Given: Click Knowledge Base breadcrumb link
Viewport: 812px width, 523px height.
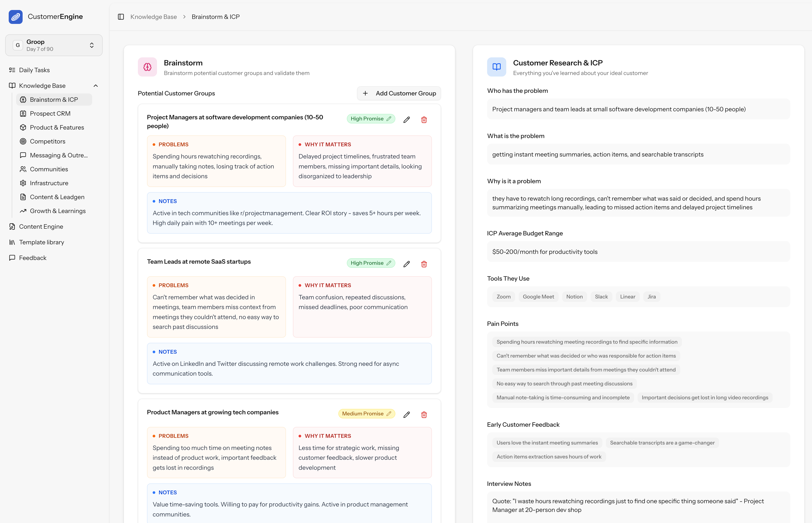Looking at the screenshot, I should tap(154, 17).
